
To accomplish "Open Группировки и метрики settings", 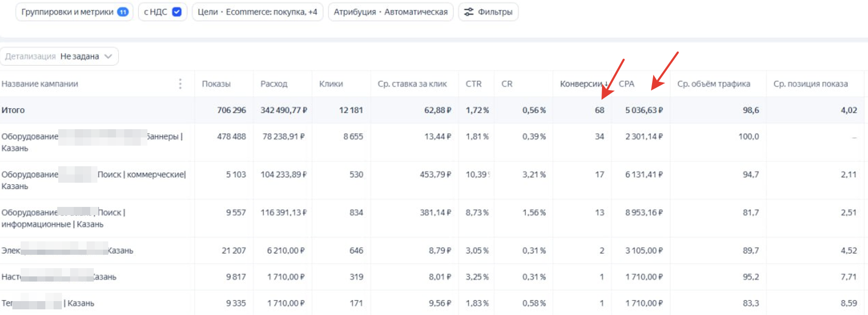I will coord(68,12).
